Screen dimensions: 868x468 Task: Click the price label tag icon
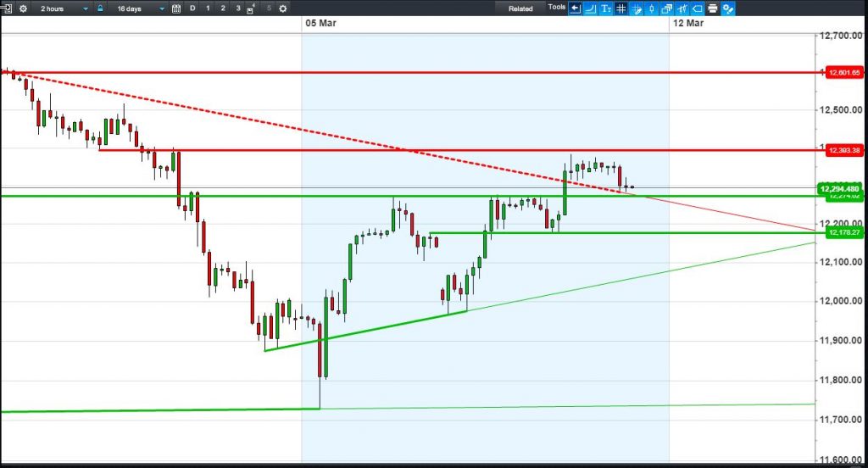click(x=698, y=8)
